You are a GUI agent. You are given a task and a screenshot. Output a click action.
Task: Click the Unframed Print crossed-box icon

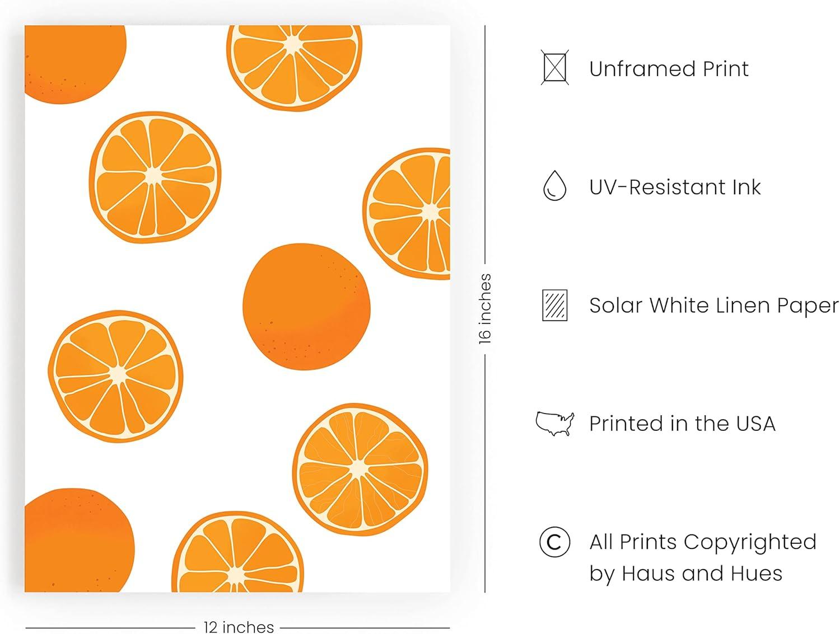pos(554,68)
